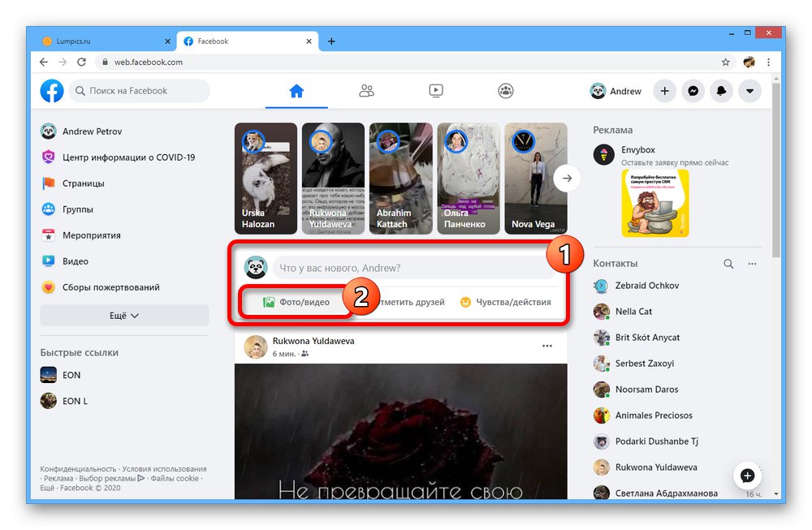The width and height of the screenshot is (812, 530).
Task: Close the Facebook browser tab
Action: coord(309,41)
